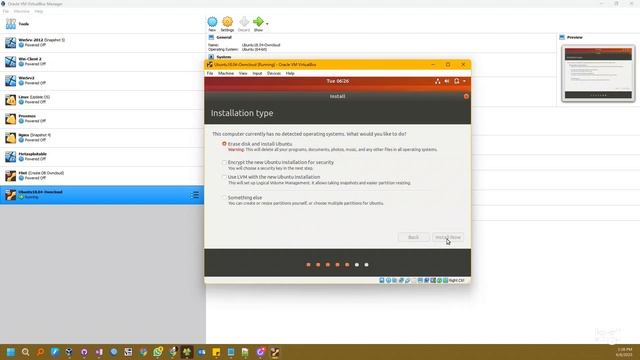Viewport: 640px width, 360px height.
Task: Click the Right Ctrl host key indicator
Action: 456,280
